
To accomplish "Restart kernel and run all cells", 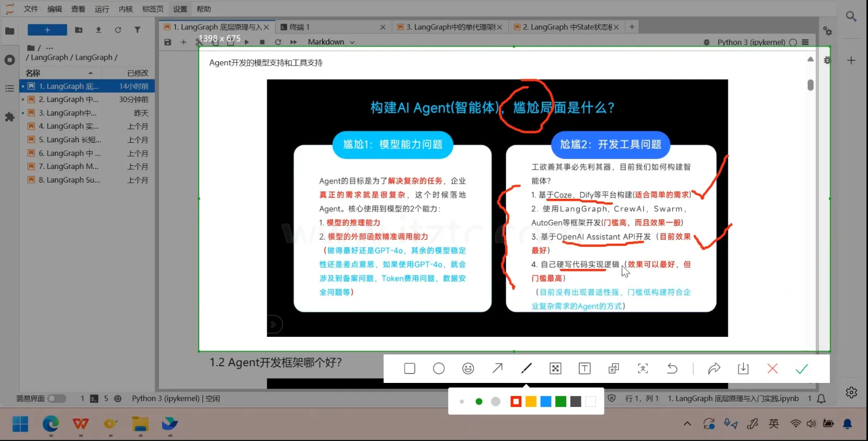I will [x=294, y=42].
